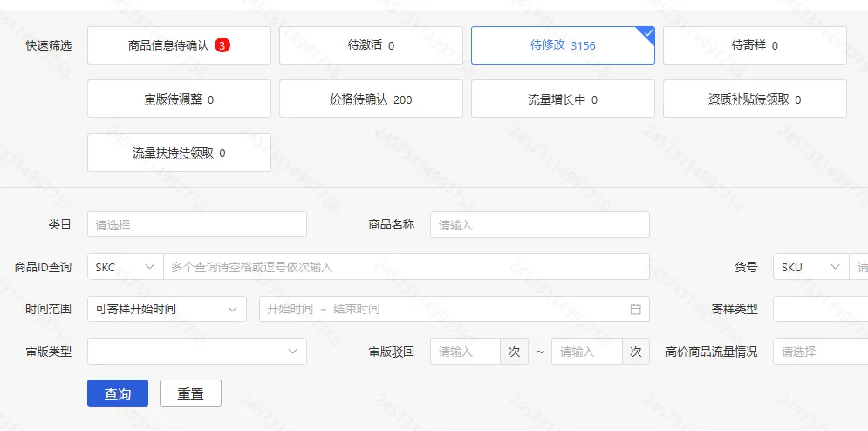
Task: Select 待修改 3156 quick filter
Action: pyautogui.click(x=563, y=45)
